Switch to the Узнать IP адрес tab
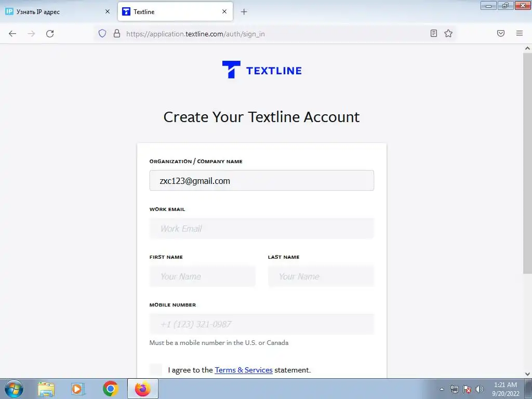This screenshot has height=399, width=532. [58, 11]
